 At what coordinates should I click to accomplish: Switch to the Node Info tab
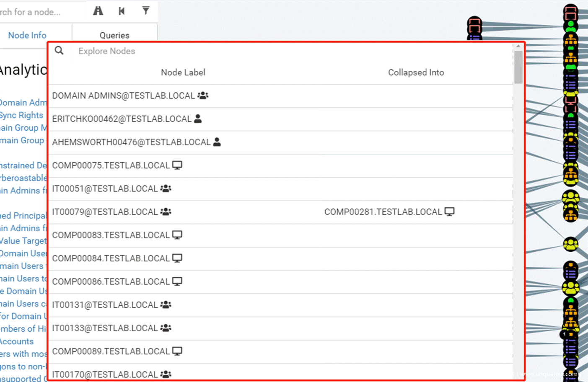(27, 35)
